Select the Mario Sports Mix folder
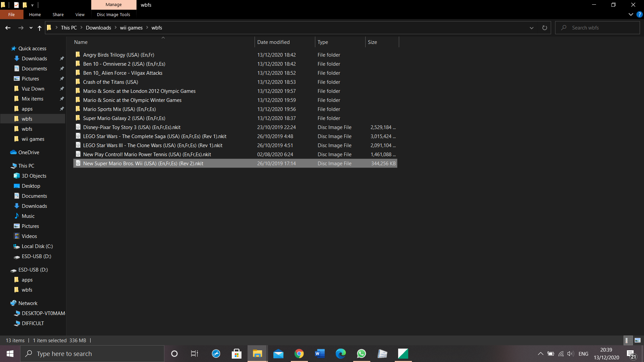644x362 pixels. 235,109
